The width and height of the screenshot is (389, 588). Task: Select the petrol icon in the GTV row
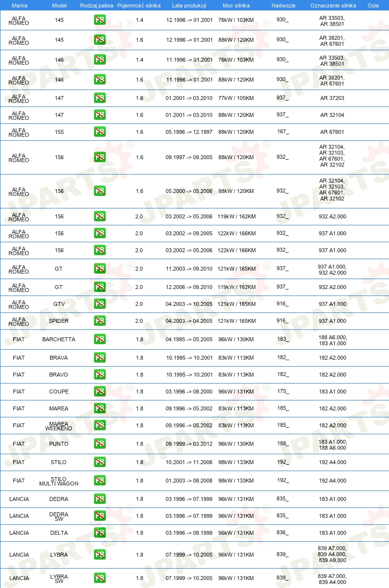point(100,304)
